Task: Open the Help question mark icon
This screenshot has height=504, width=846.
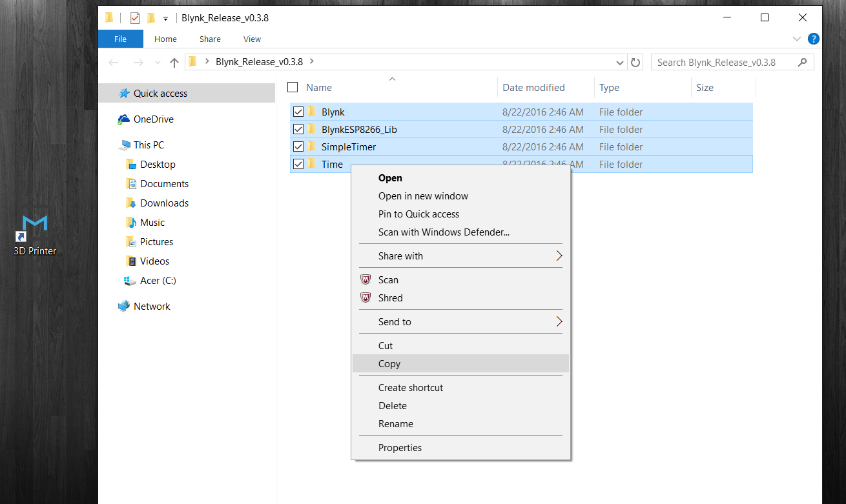Action: coord(814,39)
